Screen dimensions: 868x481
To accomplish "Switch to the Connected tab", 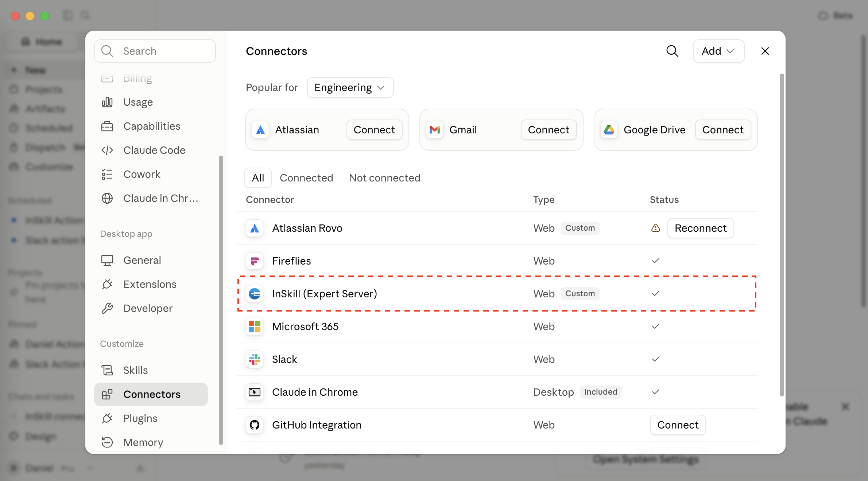I will (x=306, y=178).
